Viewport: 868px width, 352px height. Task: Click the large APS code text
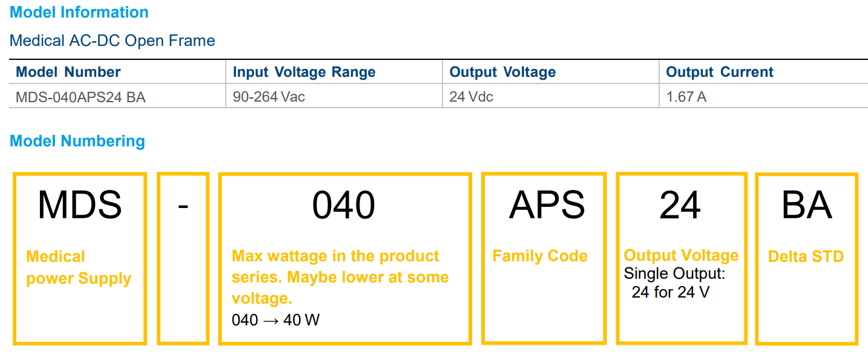click(547, 204)
